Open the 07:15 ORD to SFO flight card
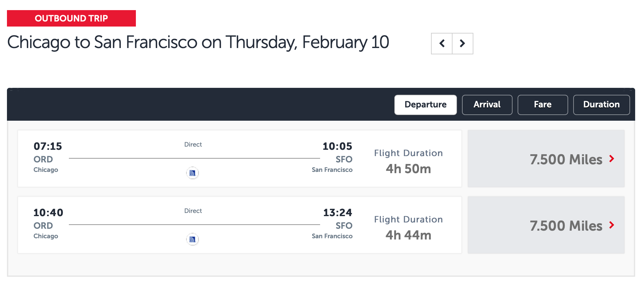The image size is (644, 285). (x=240, y=159)
